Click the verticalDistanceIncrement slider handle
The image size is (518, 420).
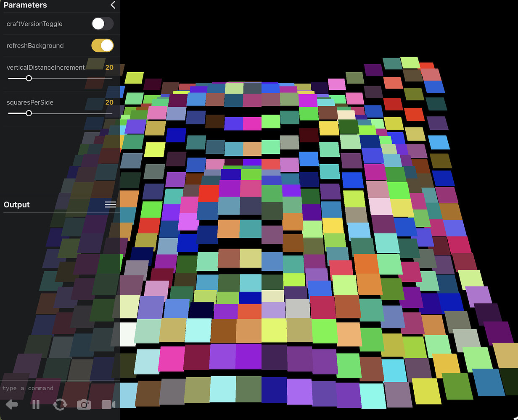(x=29, y=78)
